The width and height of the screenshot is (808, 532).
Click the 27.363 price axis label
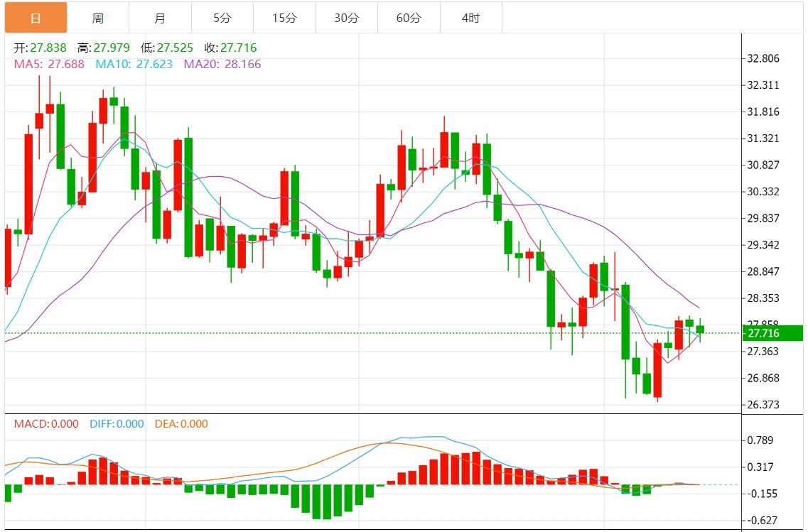coord(763,351)
